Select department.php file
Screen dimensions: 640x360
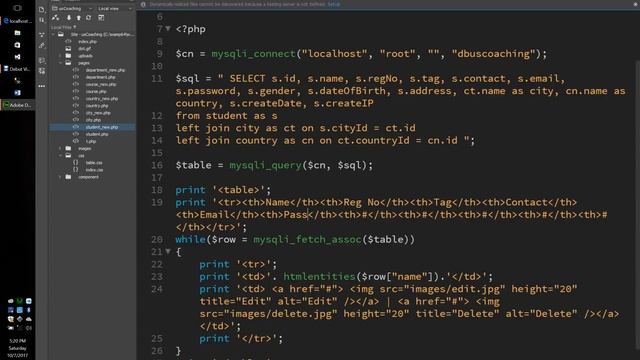click(100, 77)
